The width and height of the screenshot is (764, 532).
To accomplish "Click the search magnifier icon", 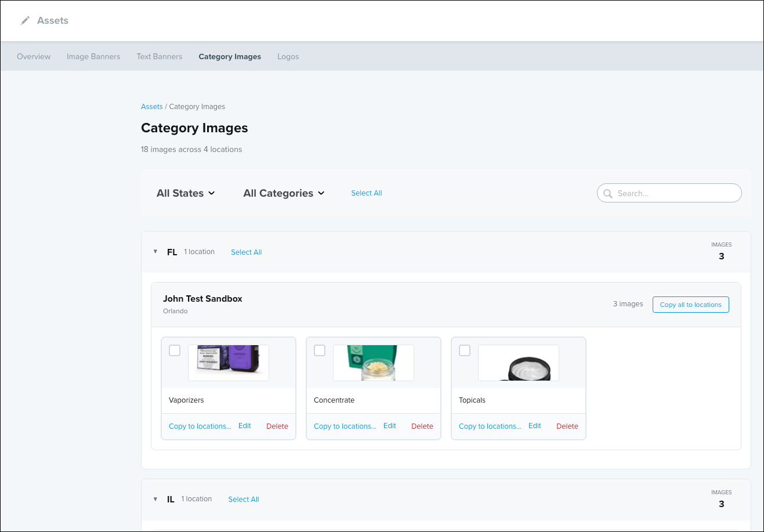I will 608,194.
